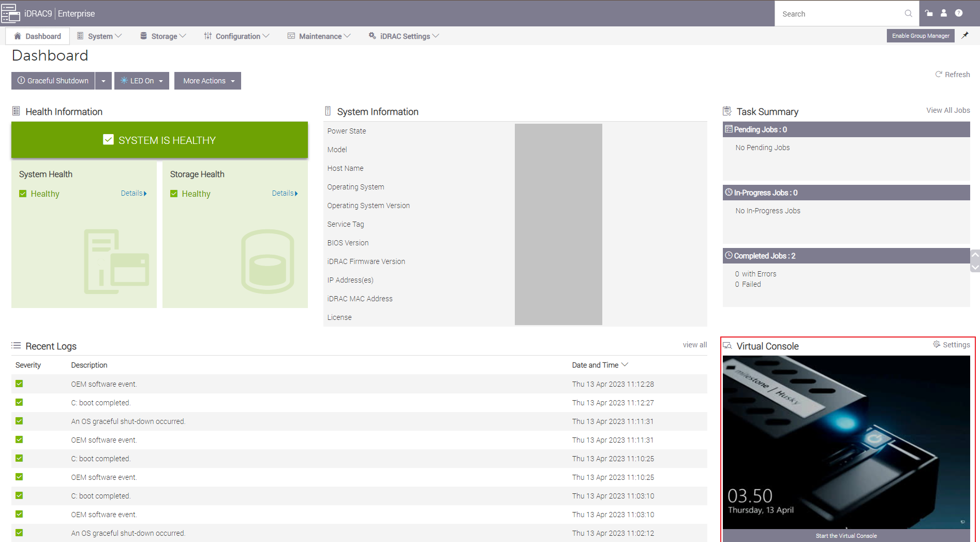Open help via the question mark icon
This screenshot has width=980, height=542.
point(959,13)
